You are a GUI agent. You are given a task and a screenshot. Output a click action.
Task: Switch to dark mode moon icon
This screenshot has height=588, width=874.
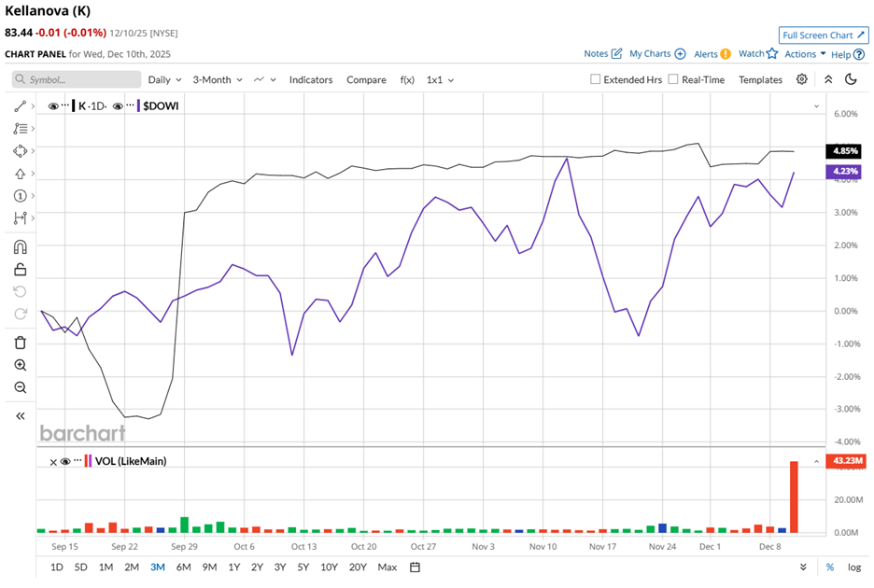(851, 79)
